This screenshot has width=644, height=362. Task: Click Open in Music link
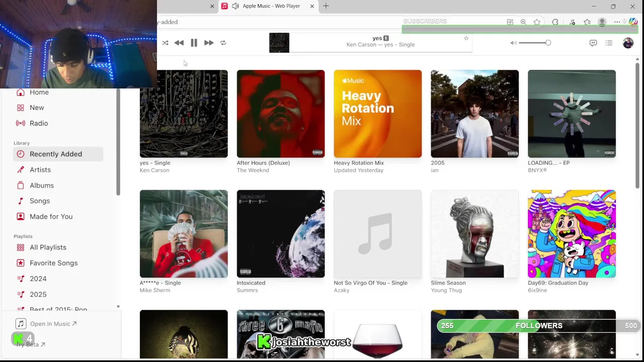(53, 324)
